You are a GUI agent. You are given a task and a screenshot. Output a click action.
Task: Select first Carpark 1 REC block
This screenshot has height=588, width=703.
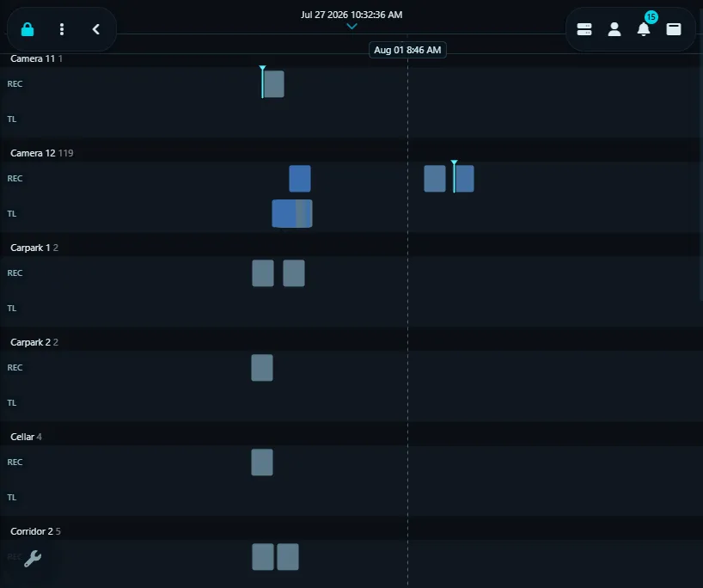pyautogui.click(x=263, y=273)
